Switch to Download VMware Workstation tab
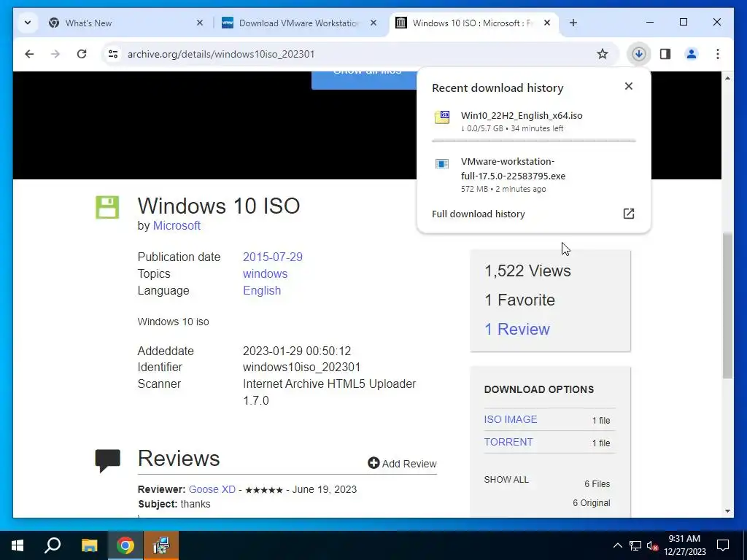This screenshot has width=747, height=560. [298, 23]
